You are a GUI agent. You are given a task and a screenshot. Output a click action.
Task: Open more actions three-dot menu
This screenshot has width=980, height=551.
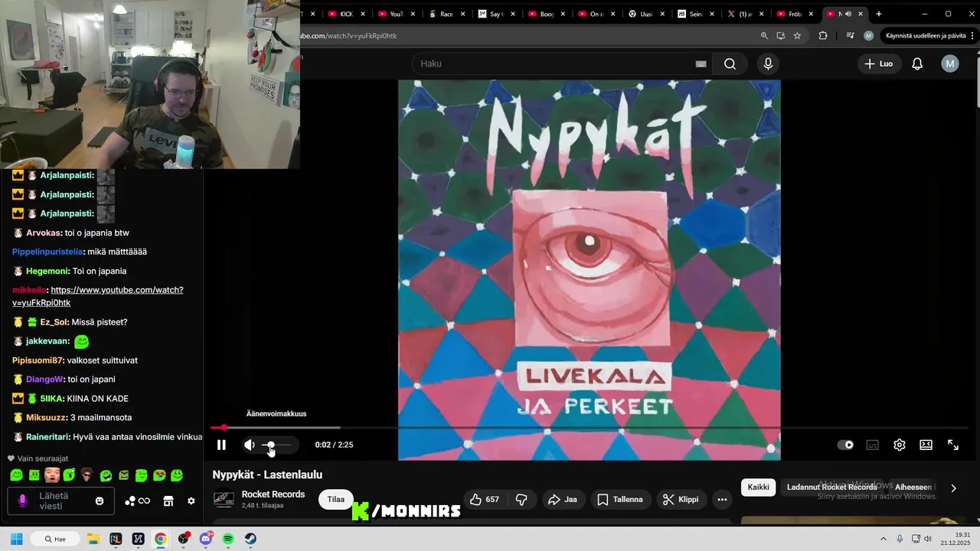point(722,500)
